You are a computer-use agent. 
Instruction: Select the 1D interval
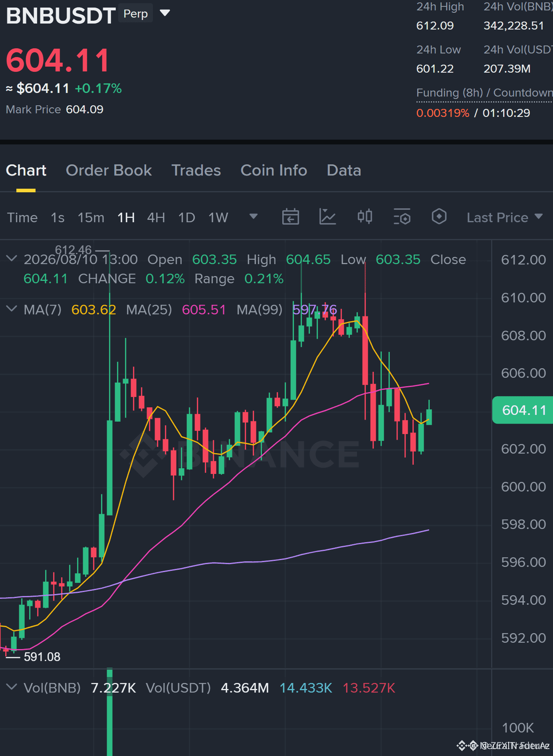(186, 217)
